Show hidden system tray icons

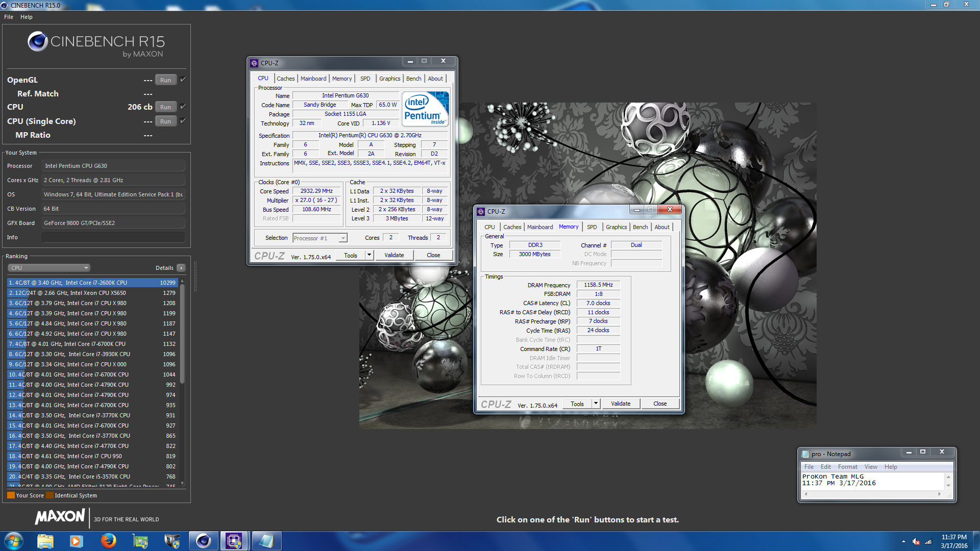click(x=903, y=541)
